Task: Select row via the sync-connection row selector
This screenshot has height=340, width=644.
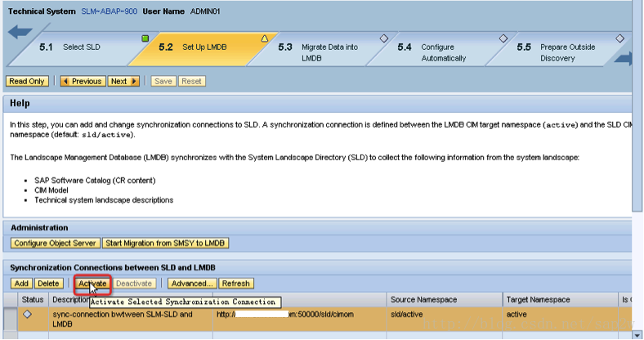Action: point(11,319)
